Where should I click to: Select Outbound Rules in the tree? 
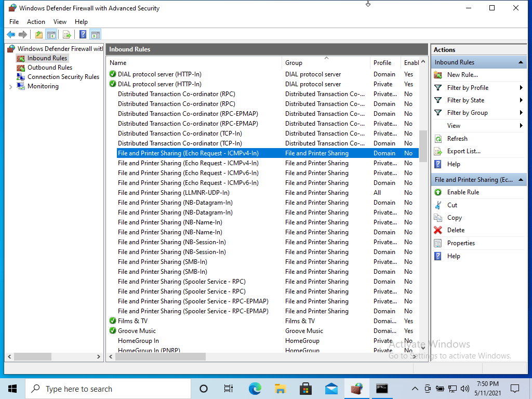pyautogui.click(x=49, y=68)
